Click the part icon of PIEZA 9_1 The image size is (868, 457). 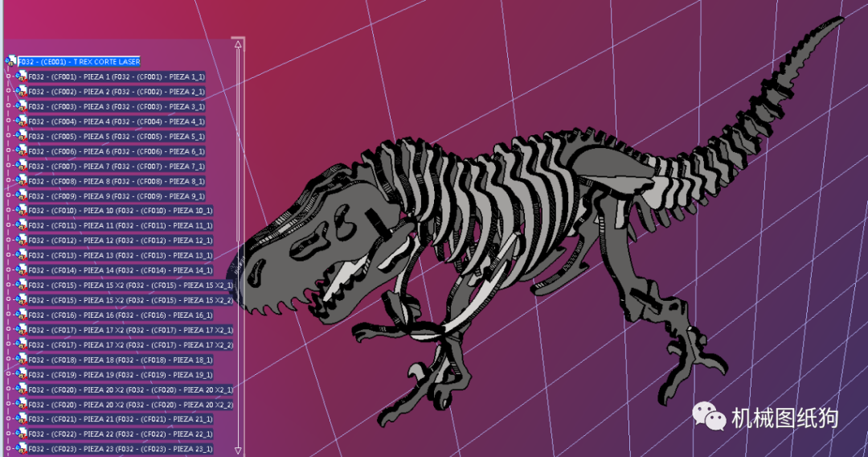(x=21, y=196)
